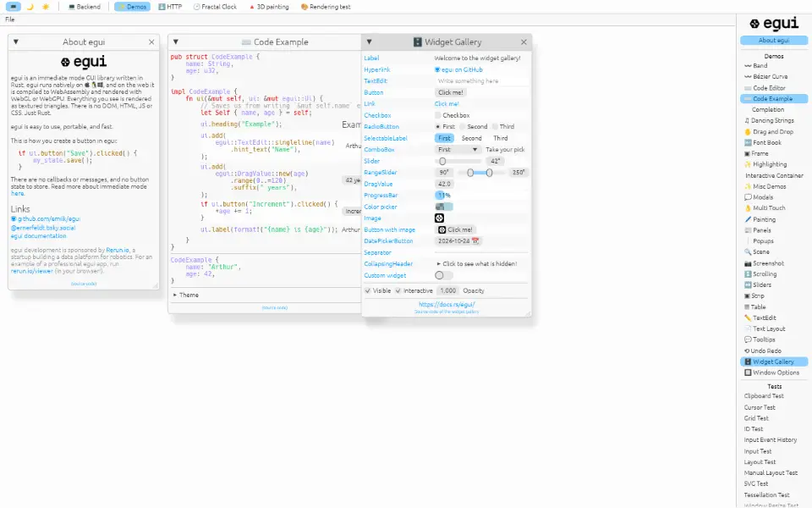
Task: Open the Rendering test tab
Action: click(x=326, y=7)
